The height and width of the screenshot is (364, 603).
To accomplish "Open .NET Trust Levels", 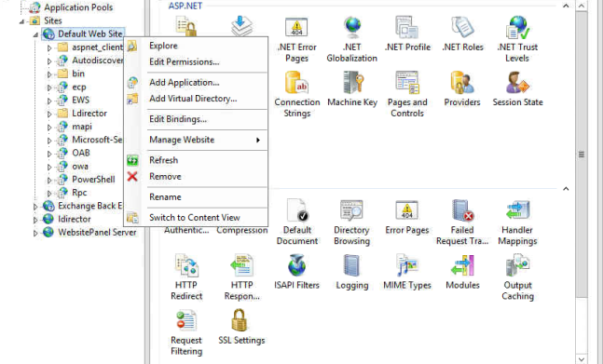I will (517, 39).
